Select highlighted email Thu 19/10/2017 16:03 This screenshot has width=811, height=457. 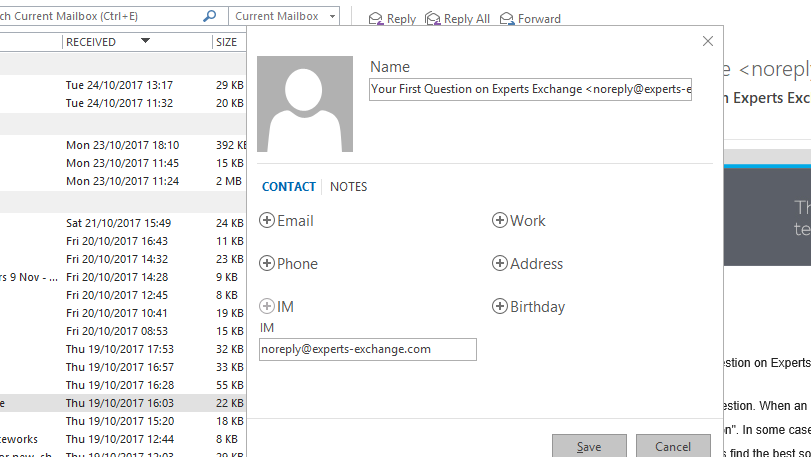tap(123, 403)
